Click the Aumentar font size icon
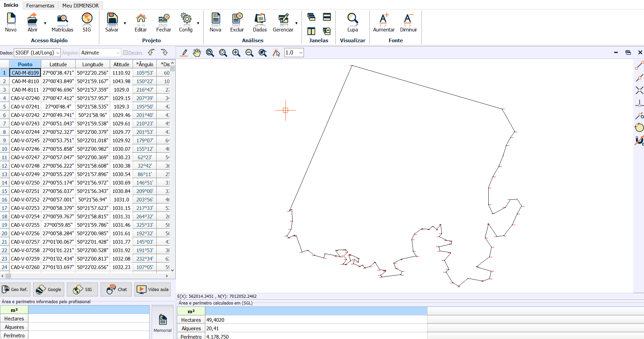The width and height of the screenshot is (644, 339). click(x=384, y=19)
